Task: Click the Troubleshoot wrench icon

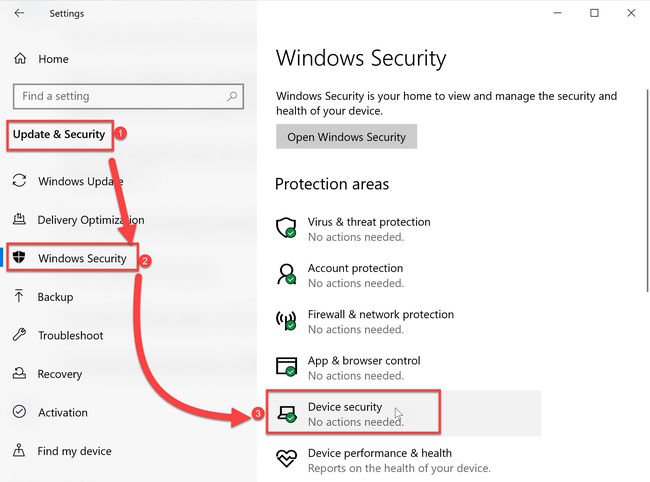Action: coord(19,336)
